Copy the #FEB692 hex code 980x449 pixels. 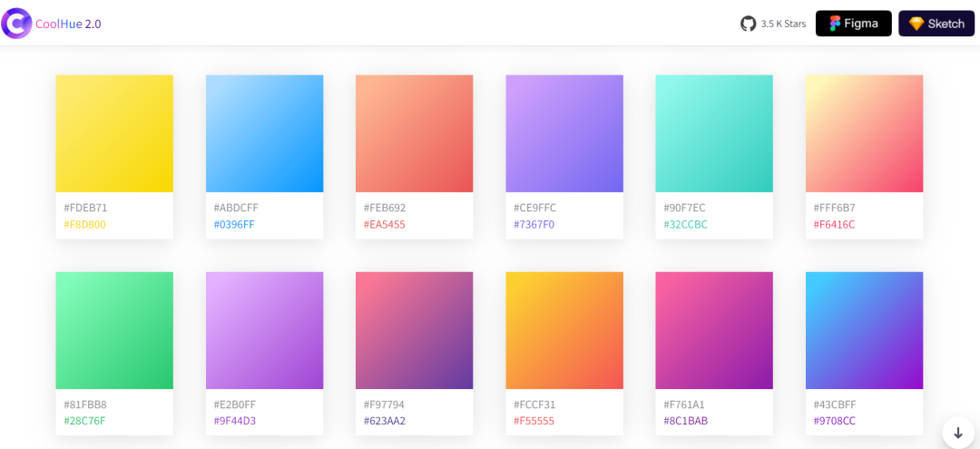[385, 208]
